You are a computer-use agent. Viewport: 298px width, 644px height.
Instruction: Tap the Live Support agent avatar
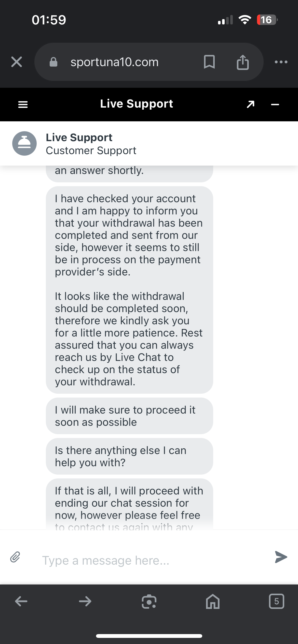[x=24, y=143]
